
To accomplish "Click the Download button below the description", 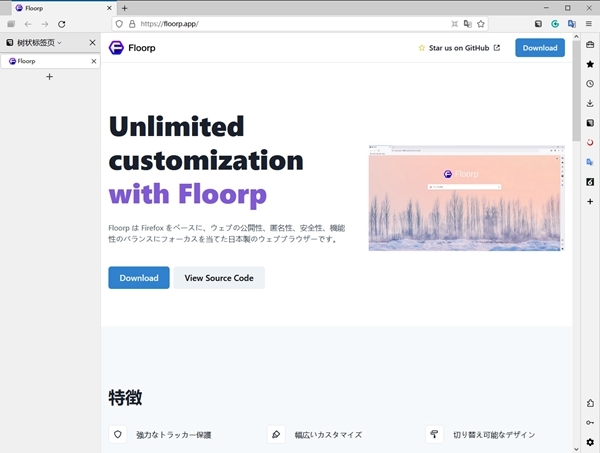I will click(x=139, y=278).
